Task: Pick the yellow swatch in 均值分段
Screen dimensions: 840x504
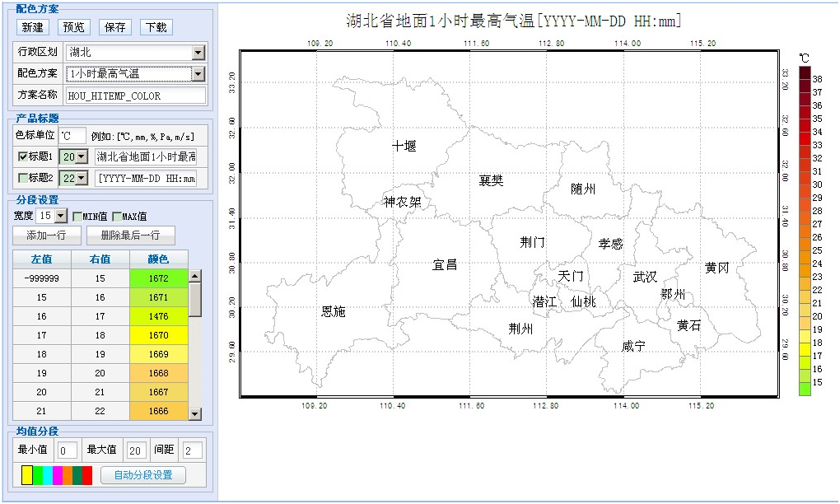Action: [27, 475]
